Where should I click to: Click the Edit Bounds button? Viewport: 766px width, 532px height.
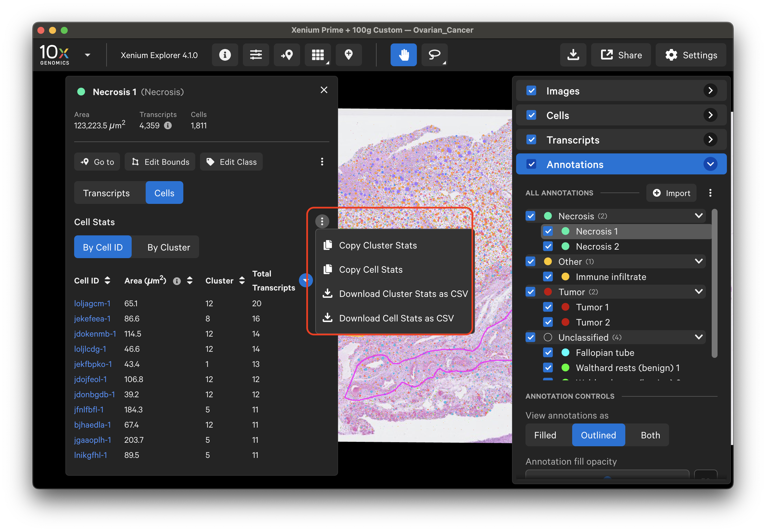160,162
